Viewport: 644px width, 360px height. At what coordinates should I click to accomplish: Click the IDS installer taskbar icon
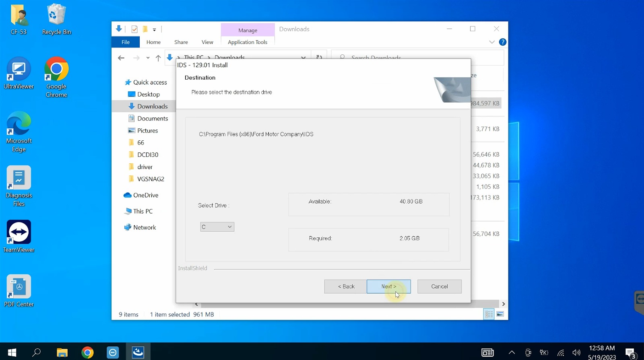[x=138, y=353]
